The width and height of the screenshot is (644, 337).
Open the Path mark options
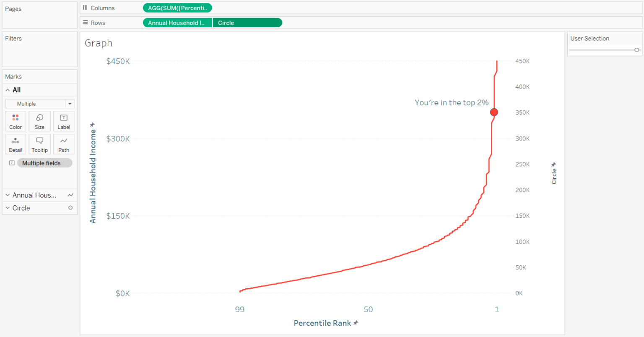pyautogui.click(x=63, y=144)
